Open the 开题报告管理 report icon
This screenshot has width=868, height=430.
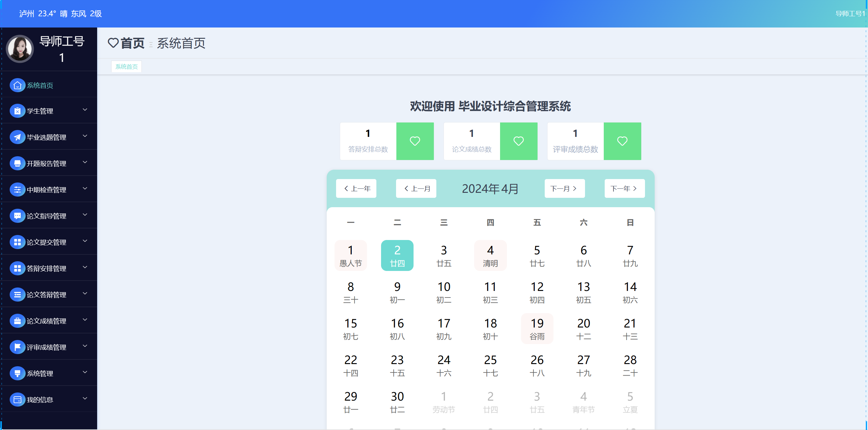(x=17, y=163)
